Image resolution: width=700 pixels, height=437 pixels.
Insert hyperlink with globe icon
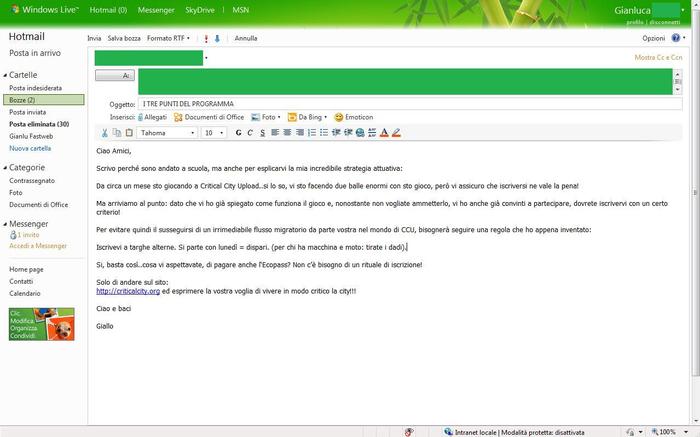tap(360, 133)
